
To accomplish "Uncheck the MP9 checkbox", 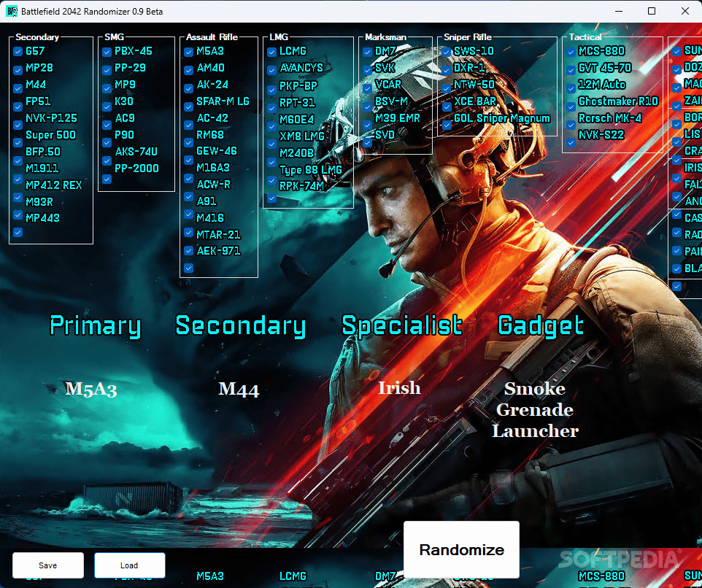I will 107,88.
